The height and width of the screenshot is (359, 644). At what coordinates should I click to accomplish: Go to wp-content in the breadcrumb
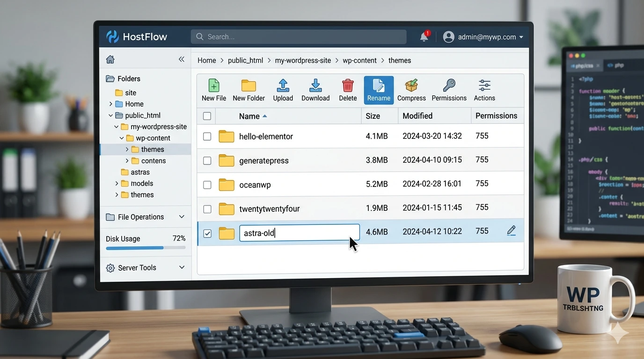(x=359, y=60)
